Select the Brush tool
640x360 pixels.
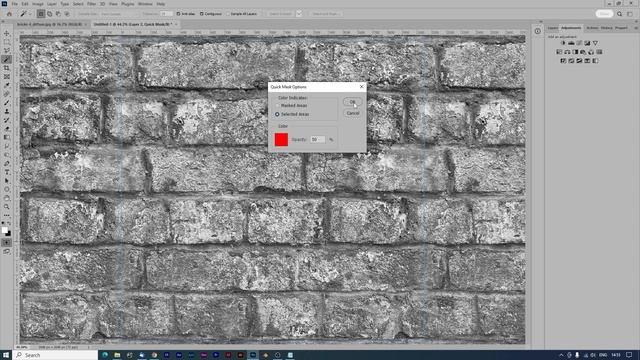7,103
